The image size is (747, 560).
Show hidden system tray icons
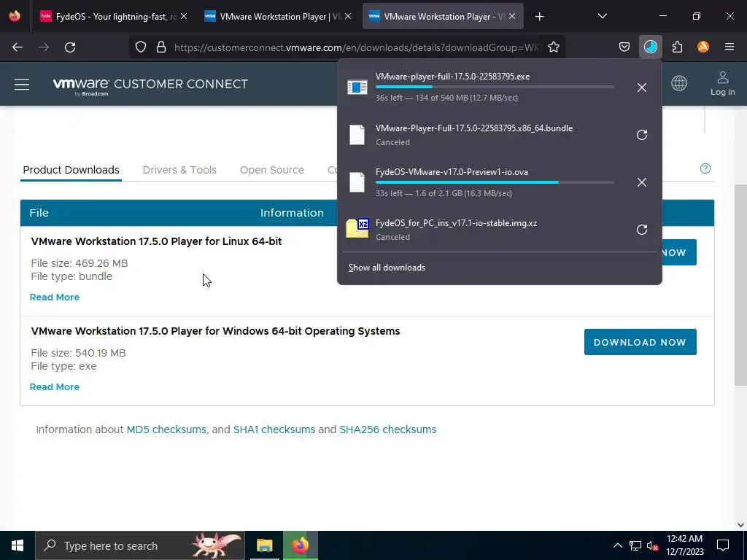pyautogui.click(x=617, y=545)
